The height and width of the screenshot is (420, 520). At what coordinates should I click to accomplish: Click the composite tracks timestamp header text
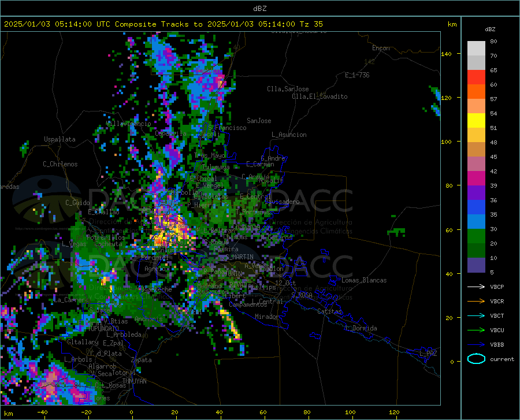tap(163, 24)
